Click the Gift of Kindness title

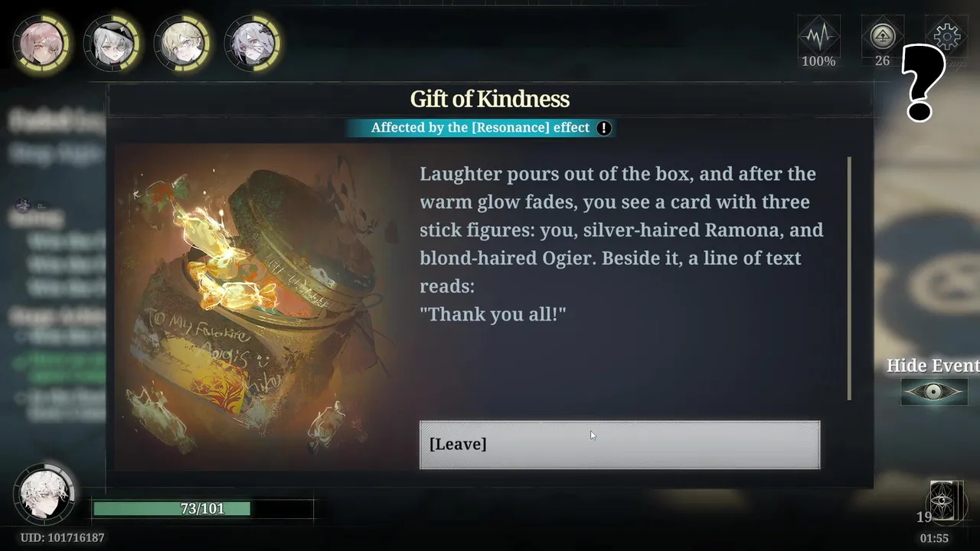pos(490,99)
